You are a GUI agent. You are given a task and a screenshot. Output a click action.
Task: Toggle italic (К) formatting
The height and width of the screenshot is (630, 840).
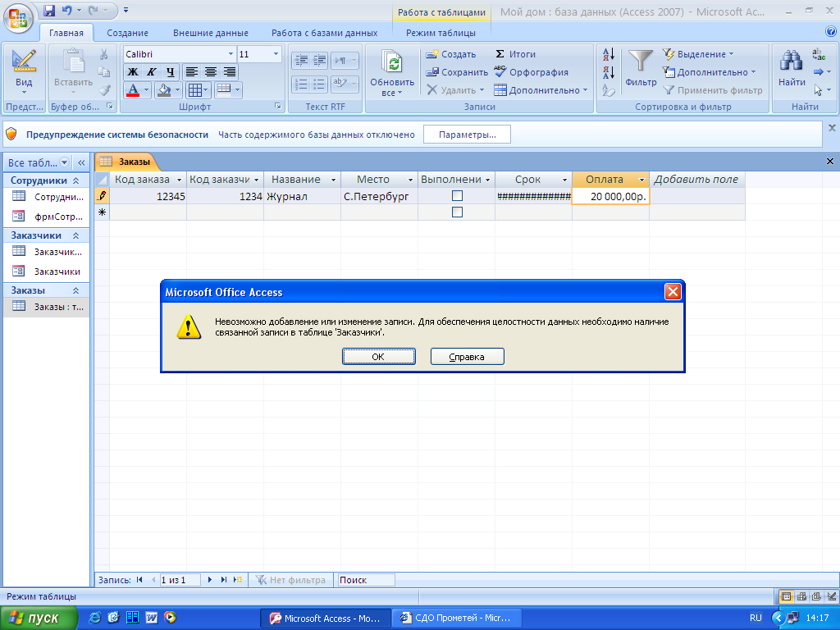(152, 72)
